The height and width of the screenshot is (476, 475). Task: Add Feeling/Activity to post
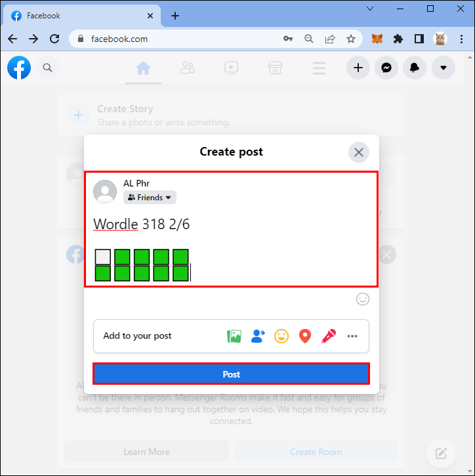(x=281, y=336)
